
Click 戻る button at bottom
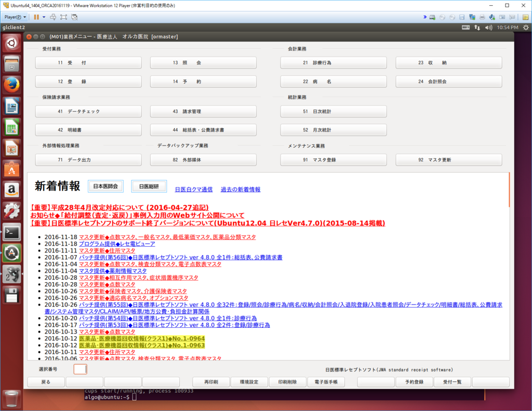[46, 382]
